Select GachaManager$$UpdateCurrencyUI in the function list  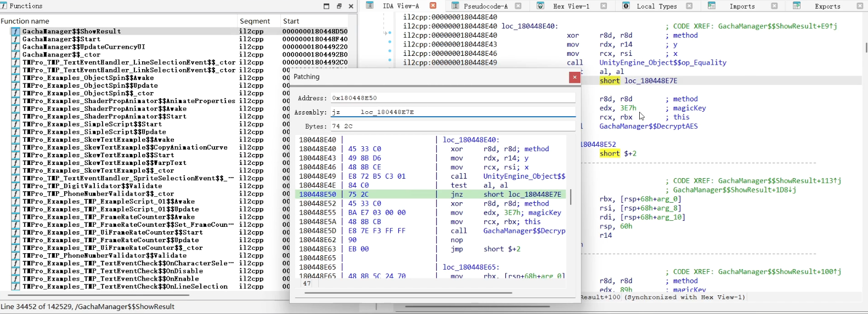[83, 47]
